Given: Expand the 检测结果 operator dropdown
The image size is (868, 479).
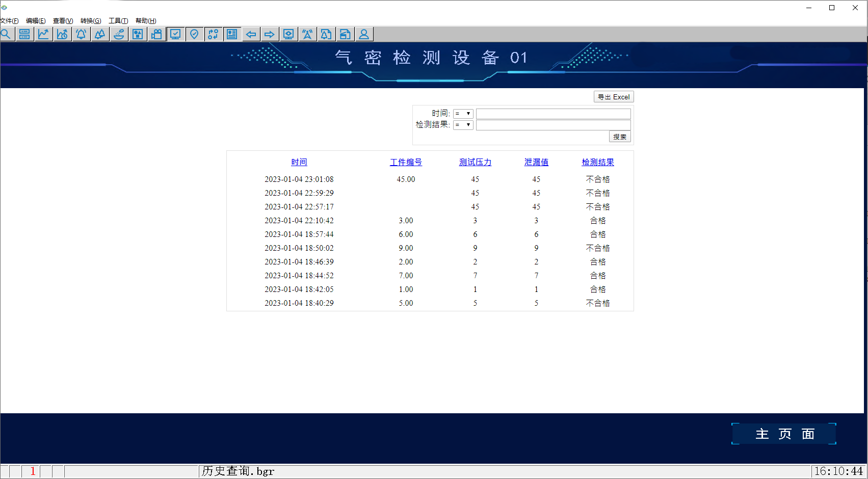Looking at the screenshot, I should pyautogui.click(x=463, y=125).
